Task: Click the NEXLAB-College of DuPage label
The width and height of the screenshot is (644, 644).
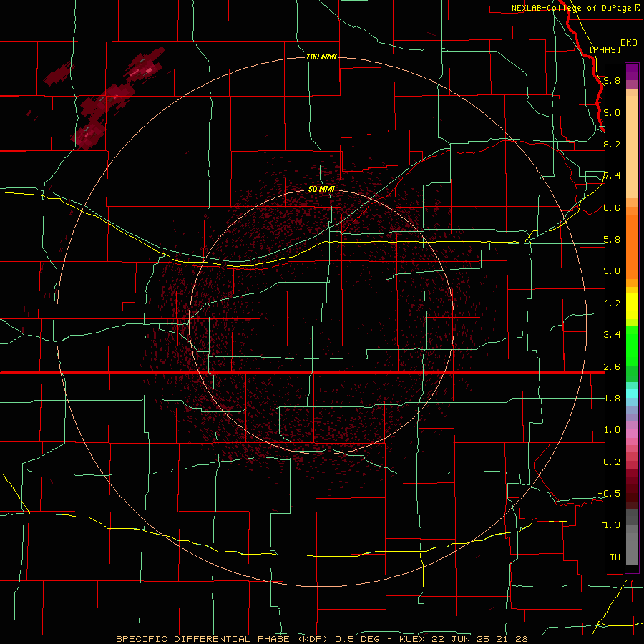Action: click(x=572, y=8)
